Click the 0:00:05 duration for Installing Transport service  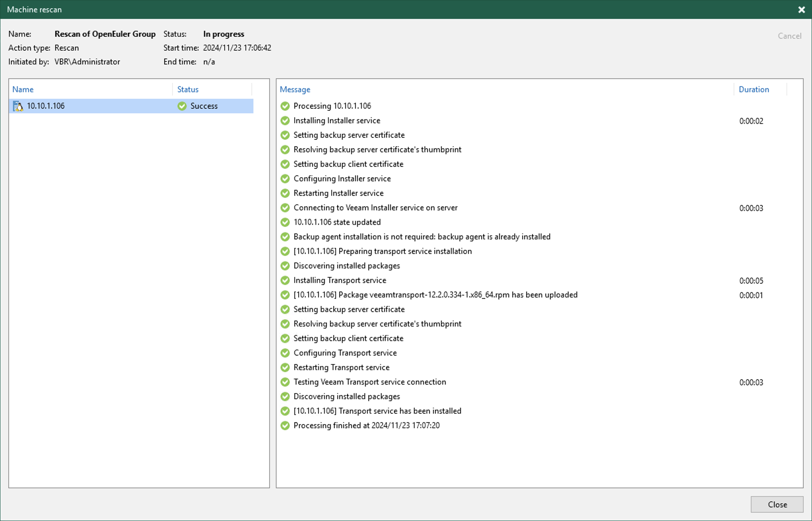click(751, 281)
